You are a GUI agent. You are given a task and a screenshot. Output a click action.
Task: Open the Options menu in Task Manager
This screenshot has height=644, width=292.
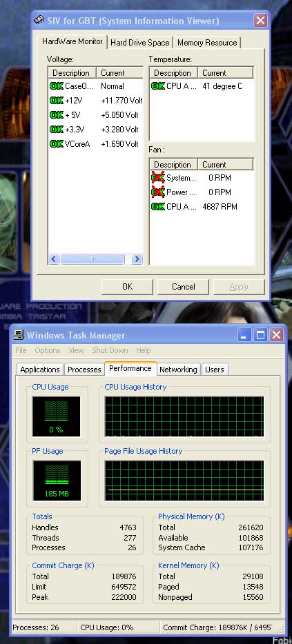pyautogui.click(x=48, y=350)
